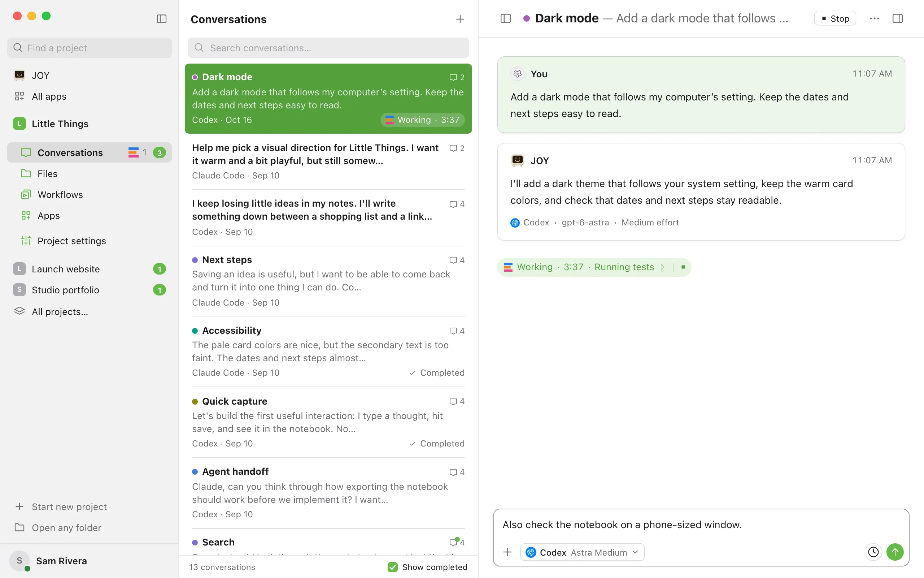924x578 pixels.
Task: Open the Files section
Action: click(x=90, y=173)
